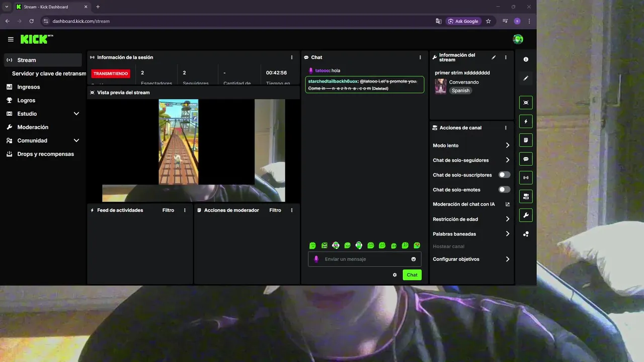
Task: Toggle the stream preview icon in right sidebar
Action: [x=526, y=103]
